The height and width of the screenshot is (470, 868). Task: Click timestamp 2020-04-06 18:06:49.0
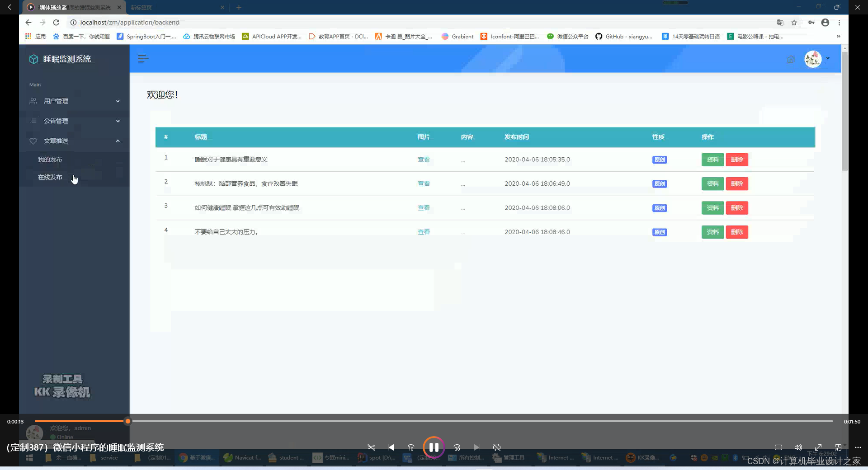pos(537,183)
